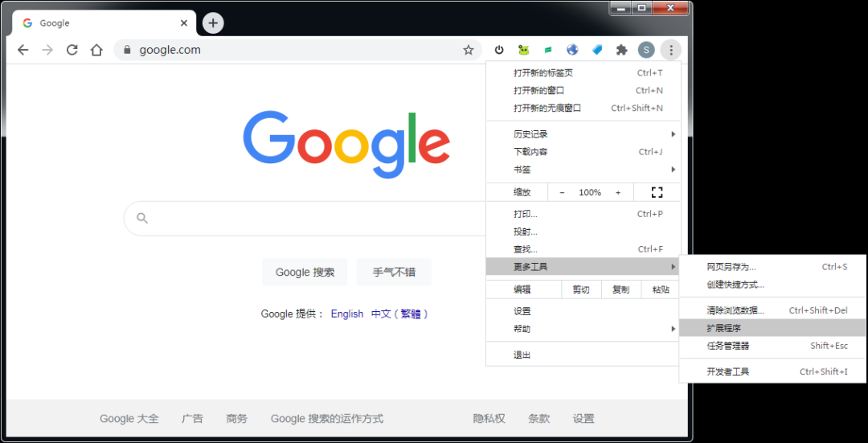Click the blue tag extension icon
Screen dimensions: 868x443
596,51
